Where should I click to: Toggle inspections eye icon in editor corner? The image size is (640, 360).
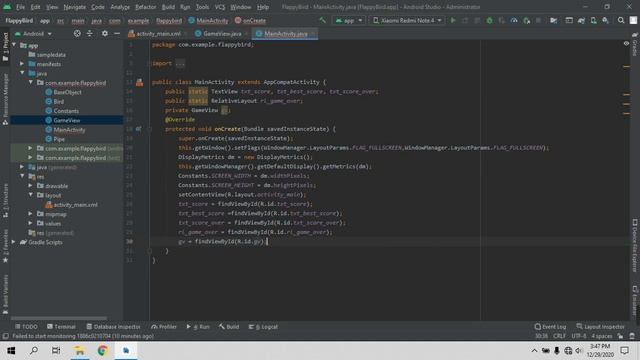tap(626, 43)
